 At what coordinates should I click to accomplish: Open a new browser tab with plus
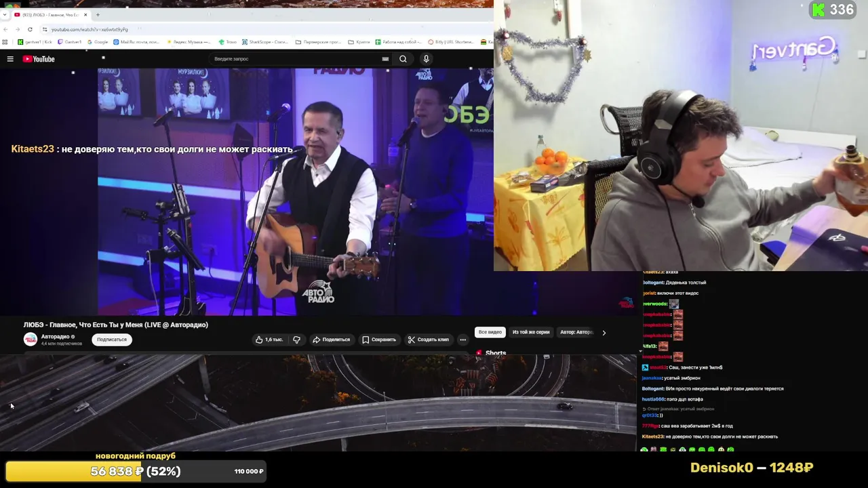tap(98, 14)
